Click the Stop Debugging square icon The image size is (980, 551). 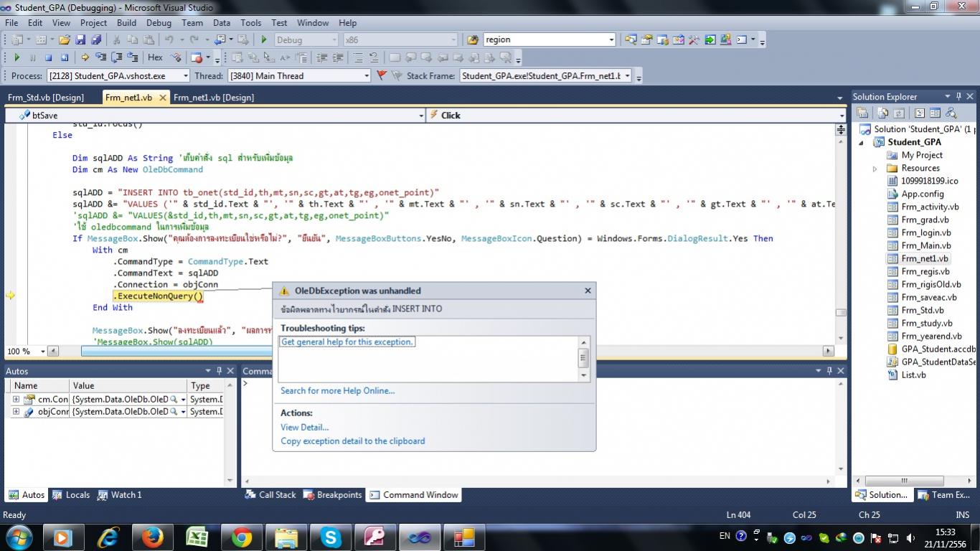click(x=48, y=57)
